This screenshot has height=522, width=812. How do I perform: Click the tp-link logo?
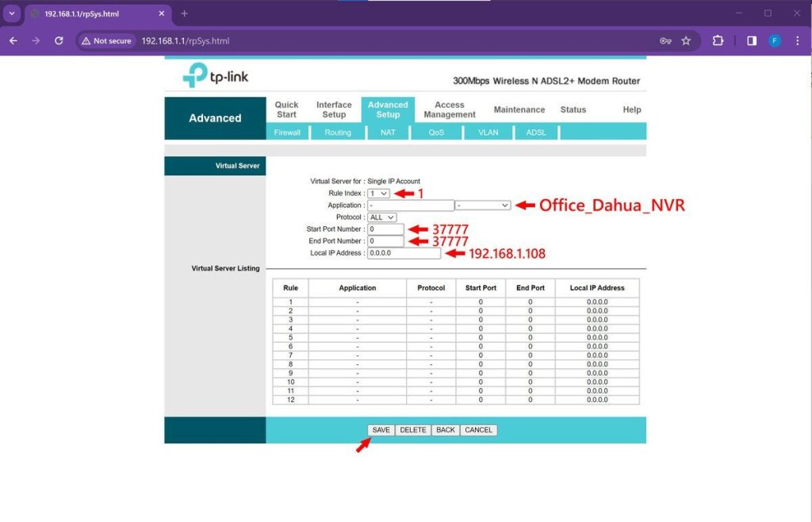tap(216, 75)
